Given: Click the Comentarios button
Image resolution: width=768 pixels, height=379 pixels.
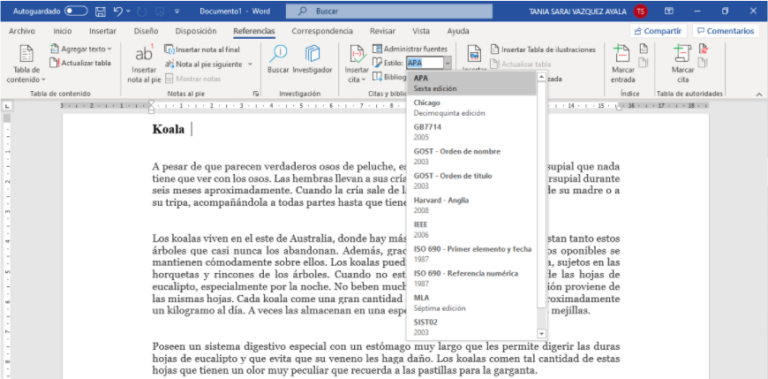Looking at the screenshot, I should tap(726, 31).
